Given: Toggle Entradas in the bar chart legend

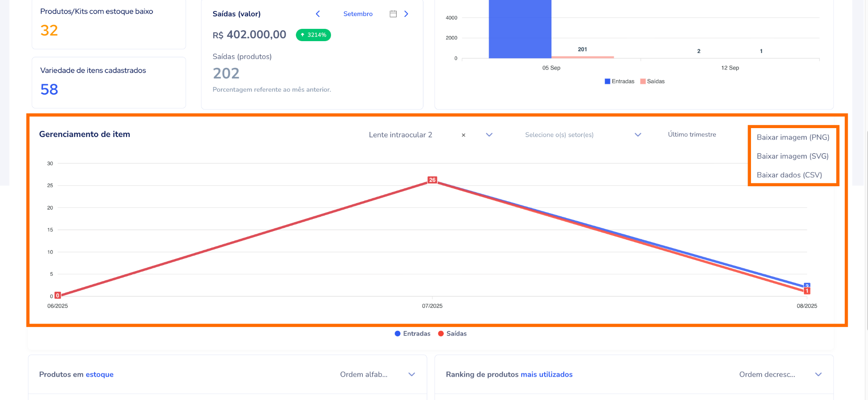Looking at the screenshot, I should pos(619,81).
